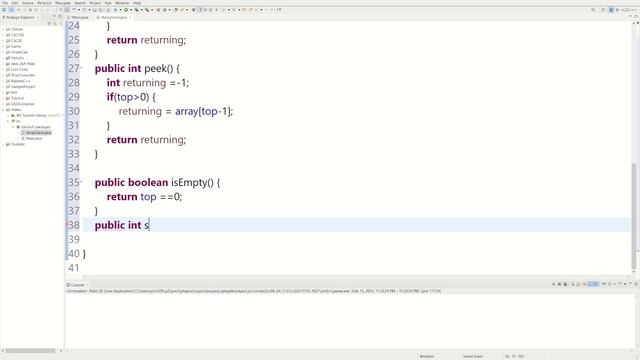Viewport: 640px width, 360px height.
Task: Open the Debug launch dropdown arrow
Action: (120, 10)
